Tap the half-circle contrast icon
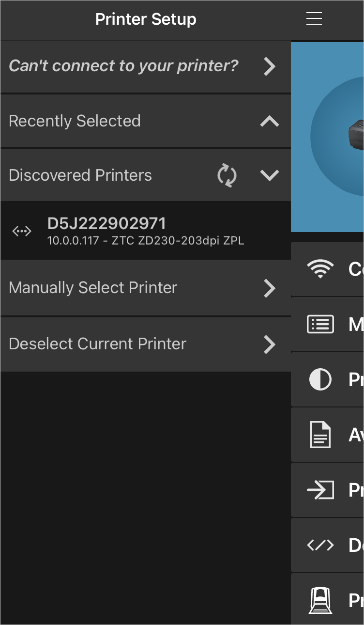This screenshot has width=364, height=625. 320,379
